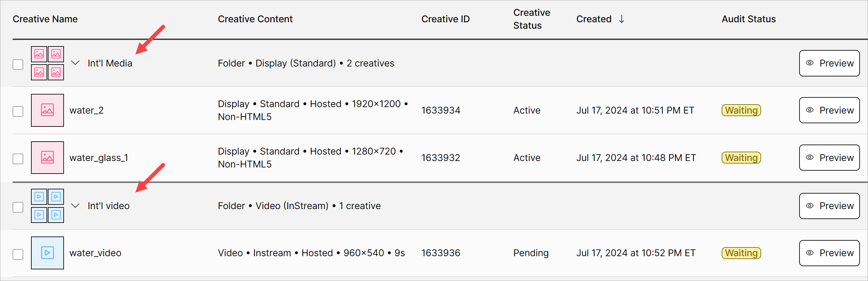Click the Waiting badge for water_glass_1

tap(741, 158)
